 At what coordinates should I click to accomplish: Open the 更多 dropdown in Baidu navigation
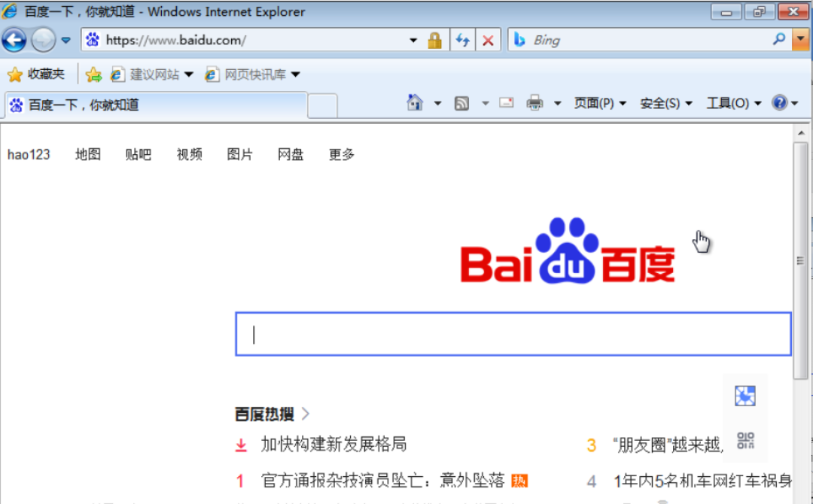coord(341,154)
